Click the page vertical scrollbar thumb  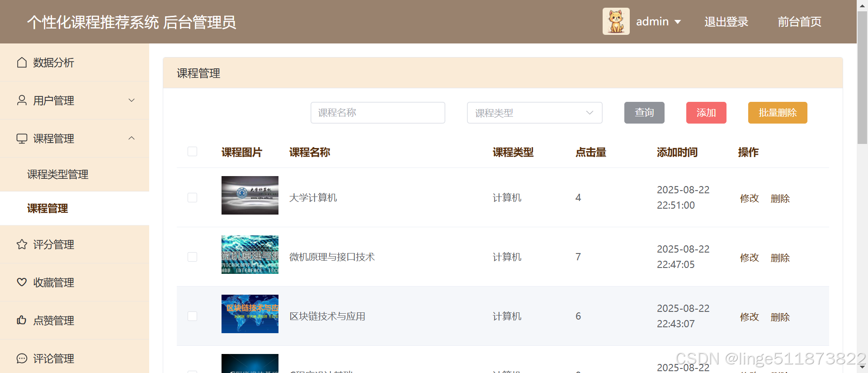tap(862, 77)
